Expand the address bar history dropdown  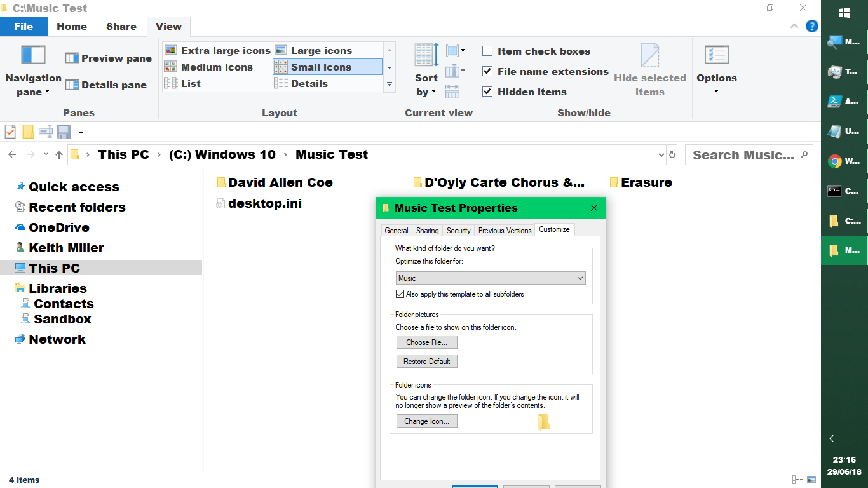click(x=661, y=154)
